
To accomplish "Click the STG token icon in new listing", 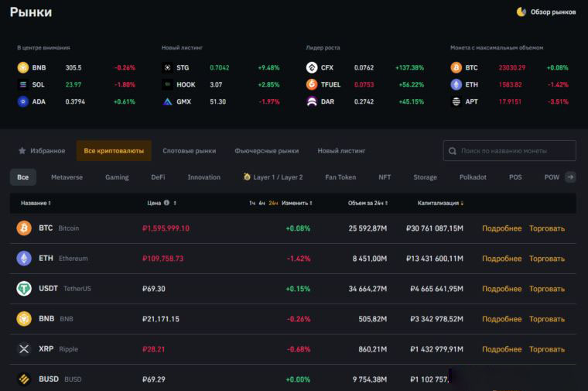I will click(x=168, y=67).
